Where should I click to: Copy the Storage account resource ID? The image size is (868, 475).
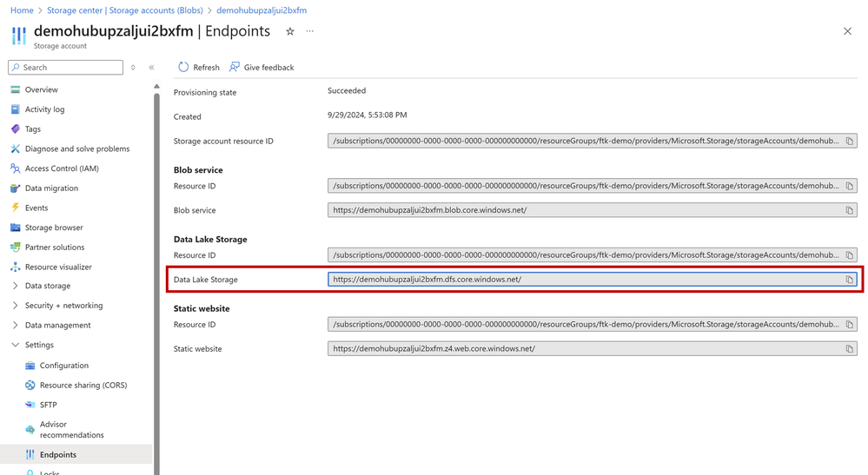(849, 141)
